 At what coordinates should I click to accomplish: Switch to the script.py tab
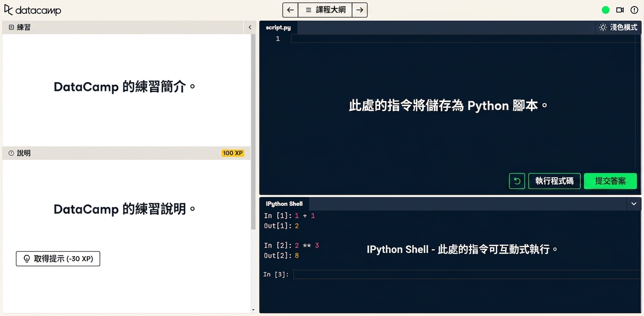click(x=278, y=27)
